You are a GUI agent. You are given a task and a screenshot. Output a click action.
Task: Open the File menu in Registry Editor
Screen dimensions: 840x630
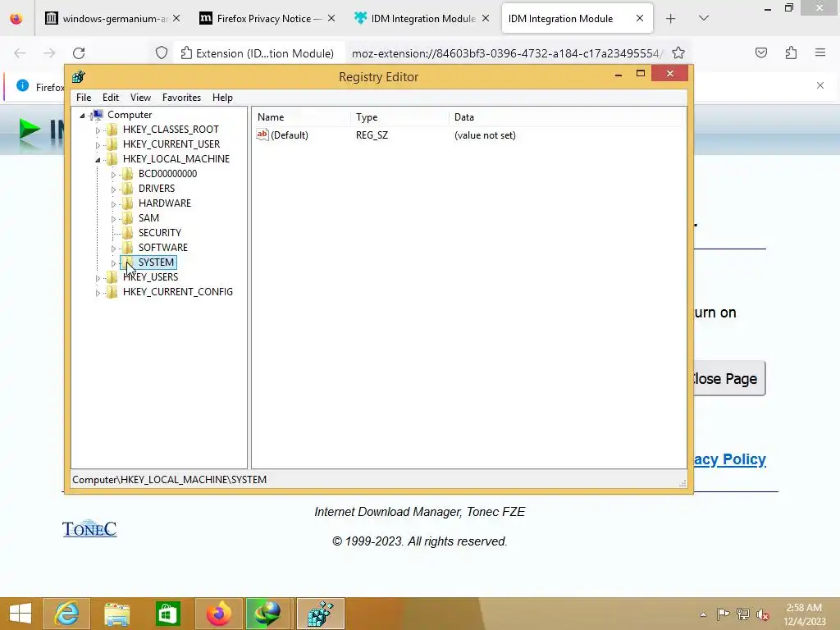coord(84,98)
